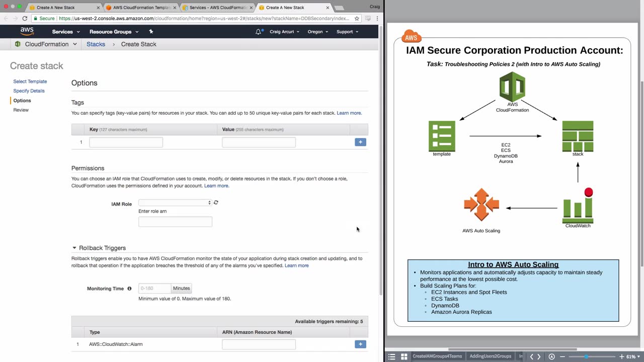Click the Chrome menu three-dot icon
The image size is (644, 362).
click(377, 18)
